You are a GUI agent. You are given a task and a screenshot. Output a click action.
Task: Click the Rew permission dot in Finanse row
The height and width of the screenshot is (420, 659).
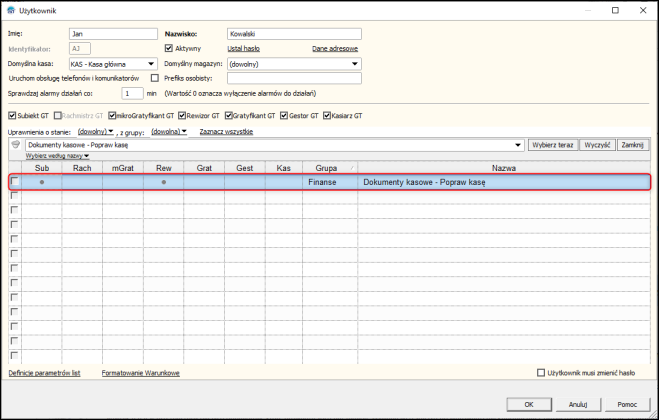point(163,182)
